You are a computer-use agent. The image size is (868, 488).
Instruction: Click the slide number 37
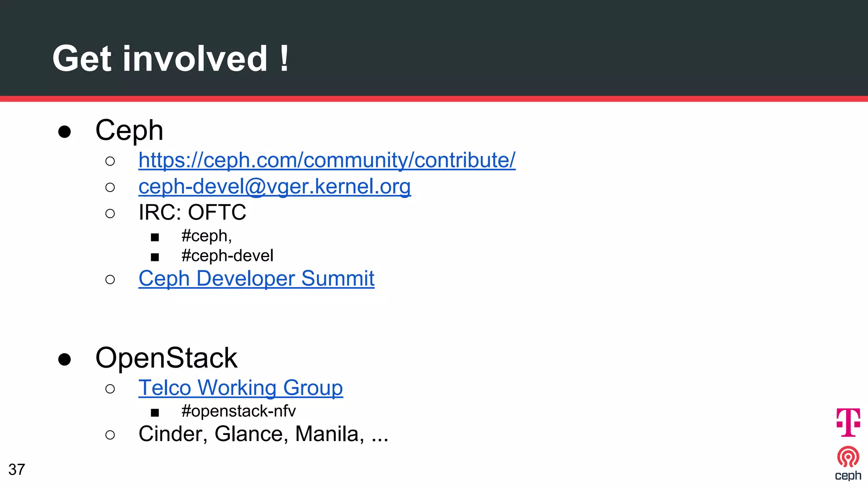[x=17, y=469]
